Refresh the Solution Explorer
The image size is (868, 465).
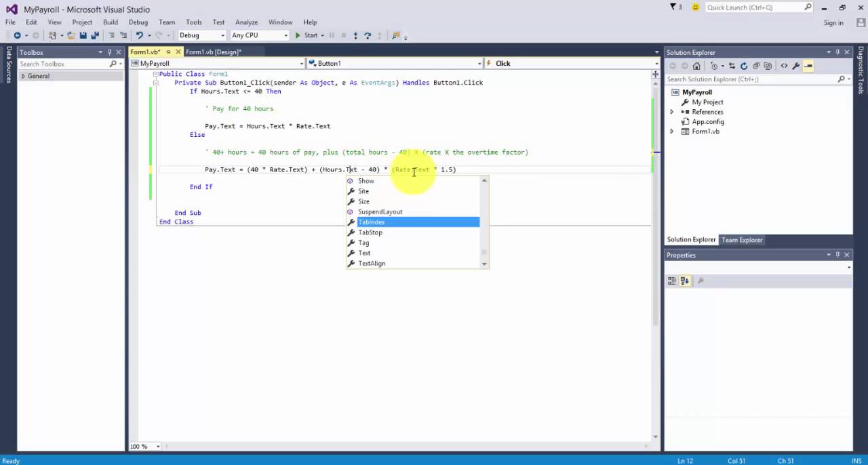[x=744, y=66]
